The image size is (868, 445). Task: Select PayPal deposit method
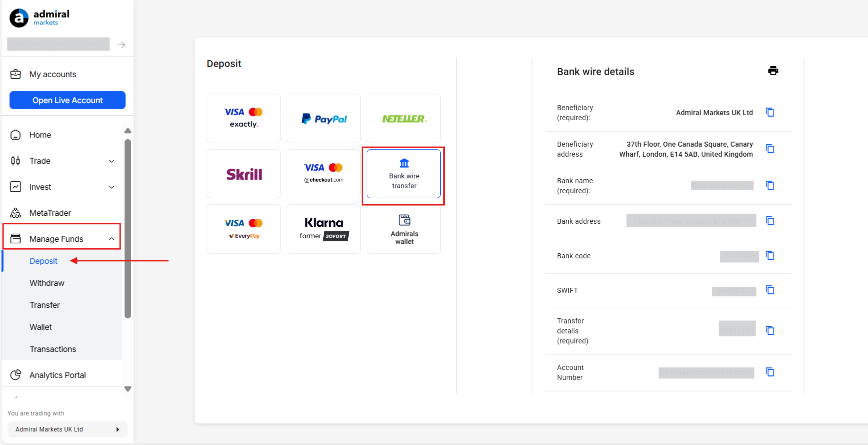324,119
